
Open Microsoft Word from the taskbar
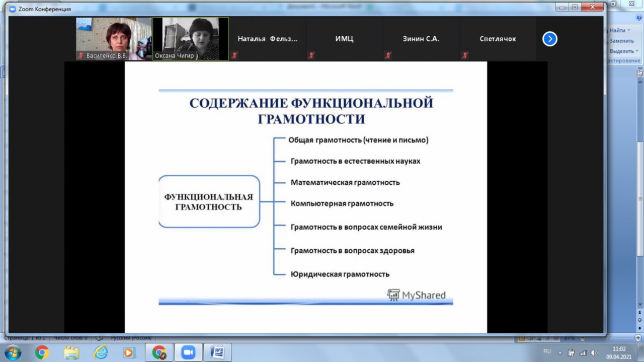coord(217,352)
